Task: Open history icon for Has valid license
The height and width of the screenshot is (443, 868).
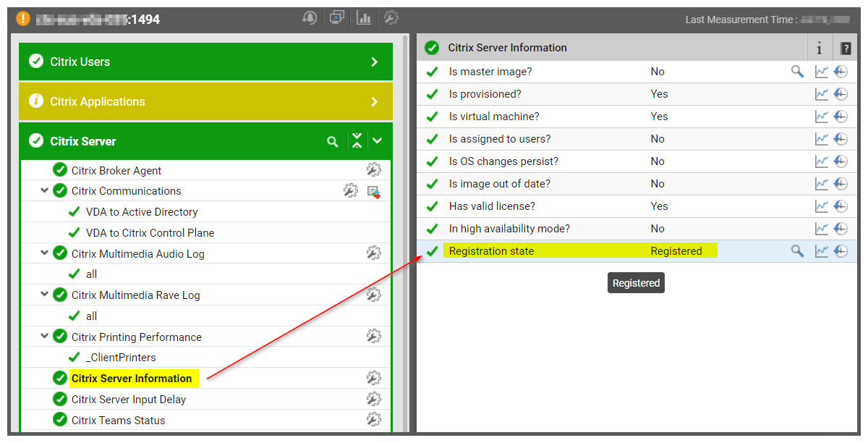Action: [841, 206]
